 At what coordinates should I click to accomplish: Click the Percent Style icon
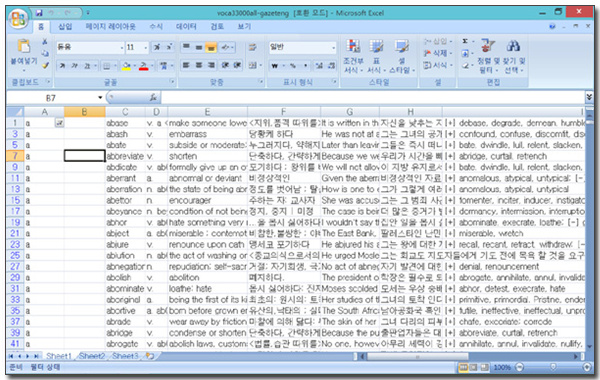[x=293, y=66]
